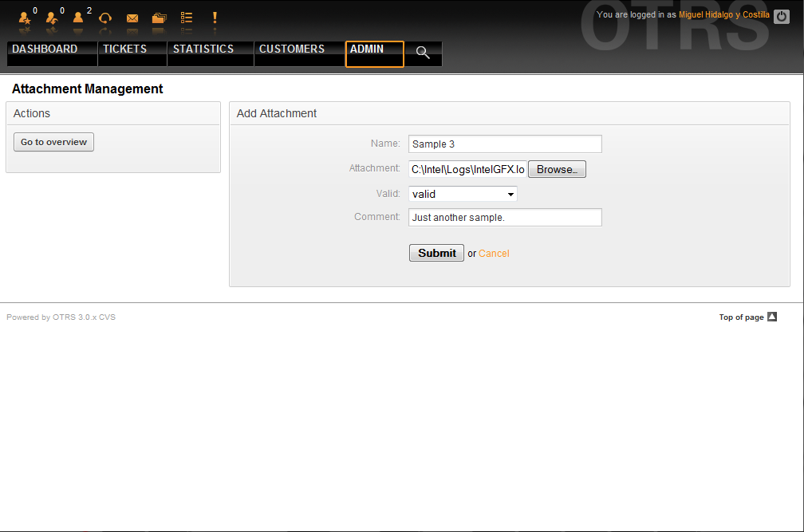Open the search magnifier in navigation bar
804x532 pixels.
423,53
